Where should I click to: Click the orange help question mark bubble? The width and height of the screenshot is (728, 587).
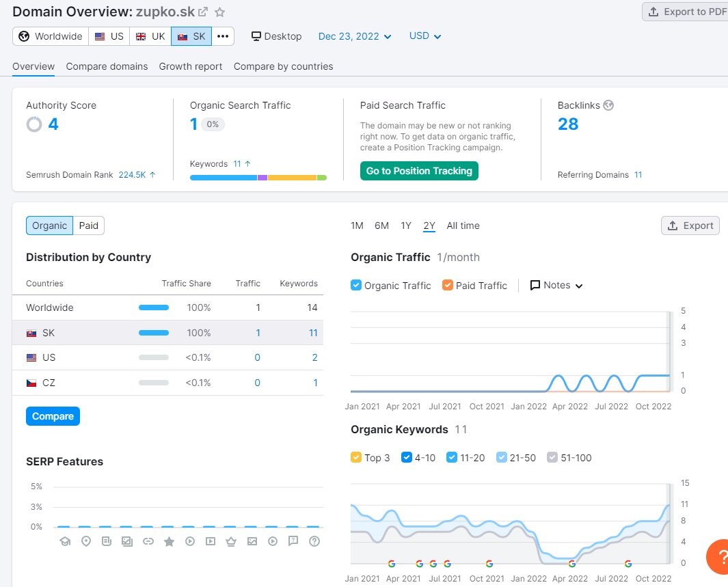tap(719, 556)
